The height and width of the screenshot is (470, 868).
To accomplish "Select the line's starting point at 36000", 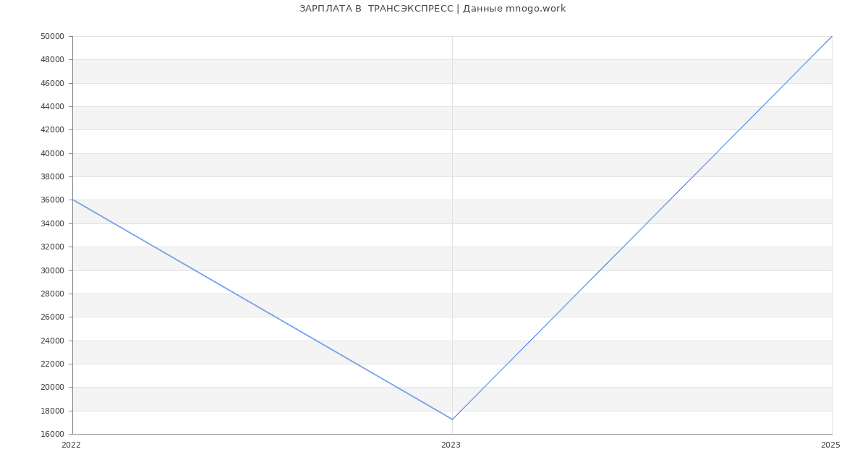I will coord(73,200).
